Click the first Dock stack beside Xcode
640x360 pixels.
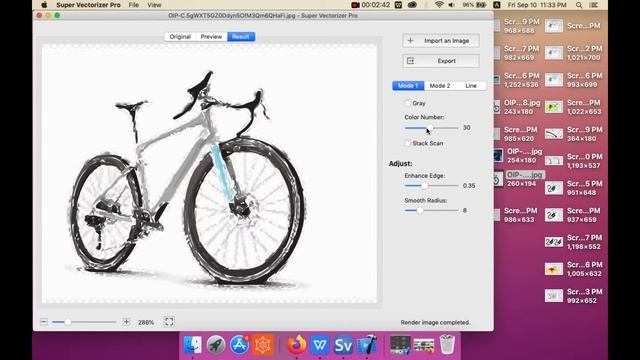tap(400, 345)
